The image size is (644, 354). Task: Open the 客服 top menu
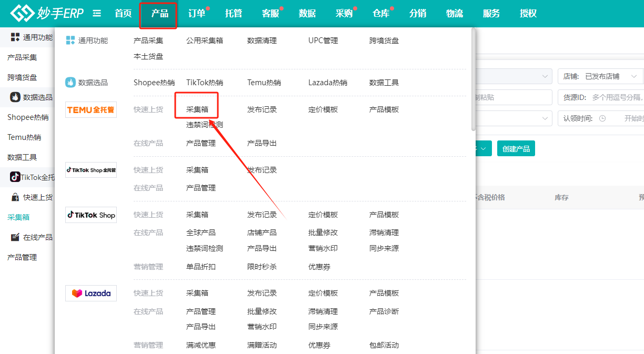point(270,14)
